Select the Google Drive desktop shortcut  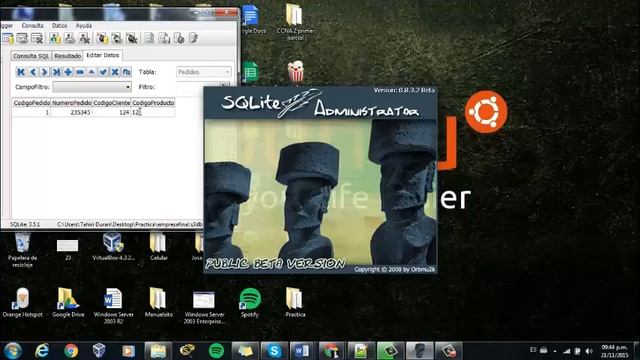pos(68,302)
